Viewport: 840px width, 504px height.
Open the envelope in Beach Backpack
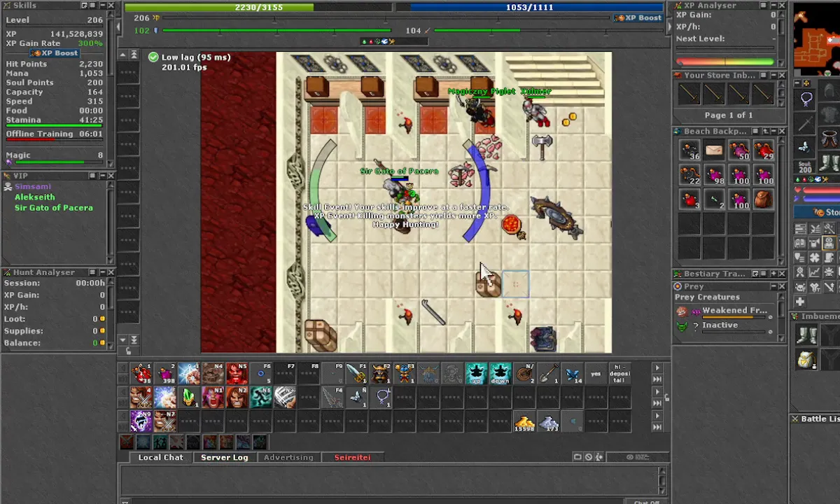tap(714, 150)
